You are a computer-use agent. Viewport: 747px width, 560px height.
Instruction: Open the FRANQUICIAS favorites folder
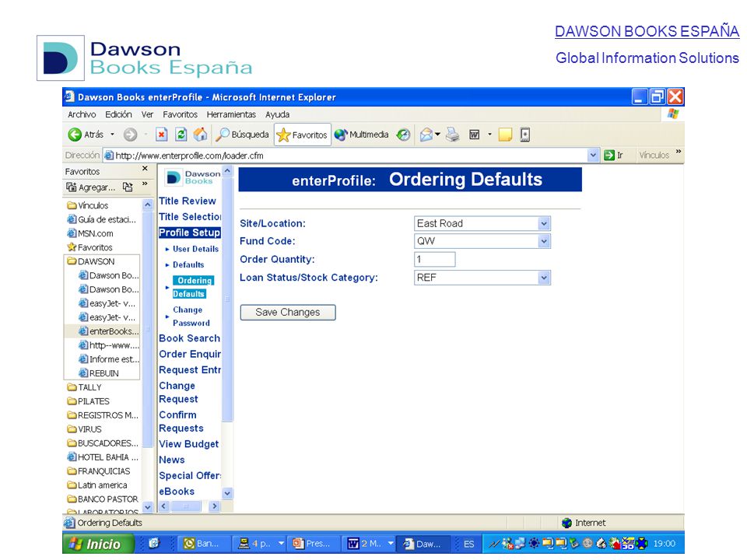(x=99, y=471)
